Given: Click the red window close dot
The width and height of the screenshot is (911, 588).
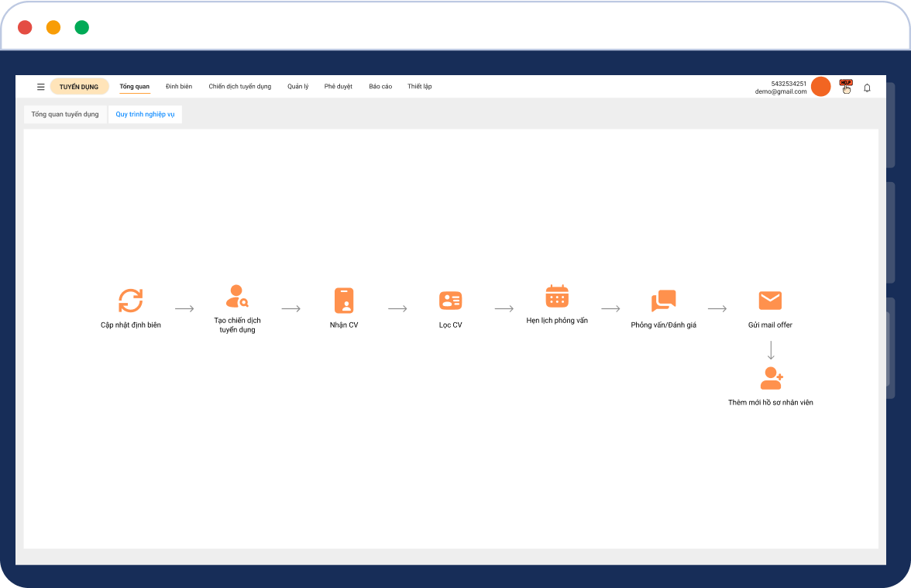Looking at the screenshot, I should coord(25,27).
